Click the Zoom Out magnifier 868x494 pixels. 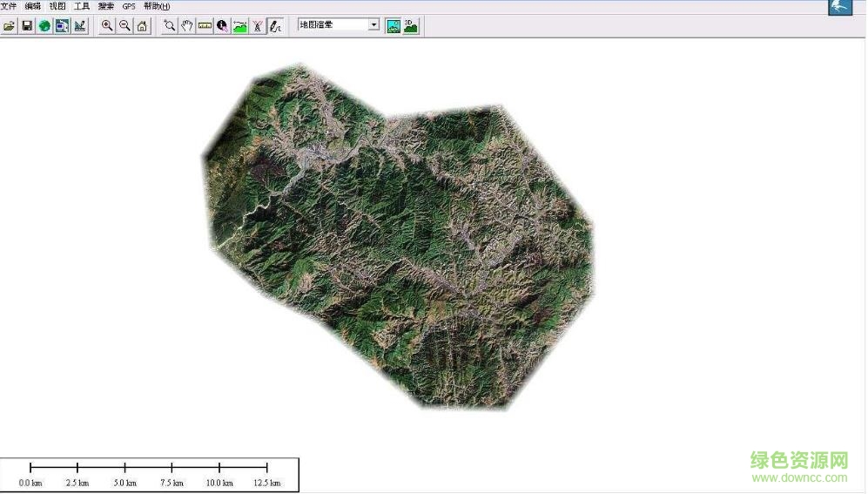click(x=124, y=25)
